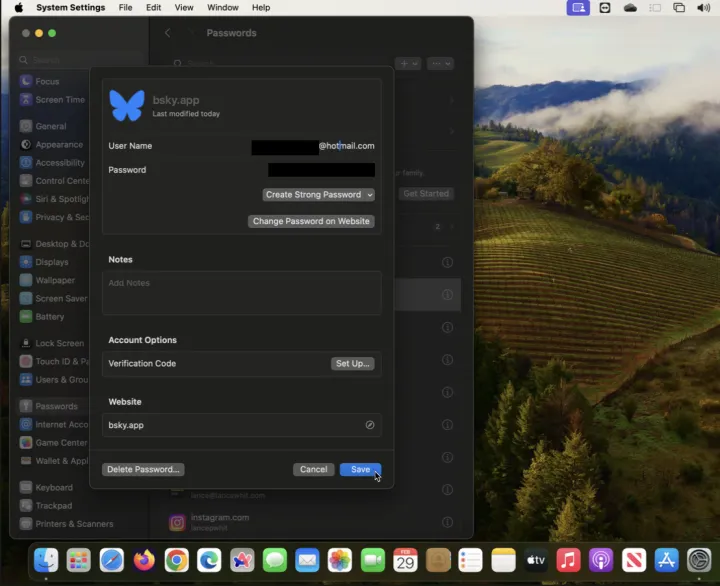Open Finder in the Dock
Image resolution: width=720 pixels, height=586 pixels.
coord(46,560)
